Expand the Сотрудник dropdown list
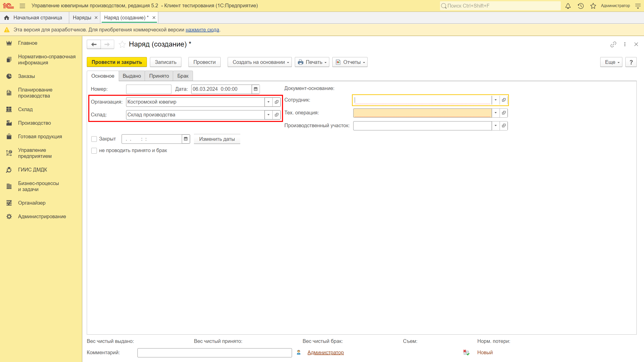The image size is (644, 362). (496, 100)
